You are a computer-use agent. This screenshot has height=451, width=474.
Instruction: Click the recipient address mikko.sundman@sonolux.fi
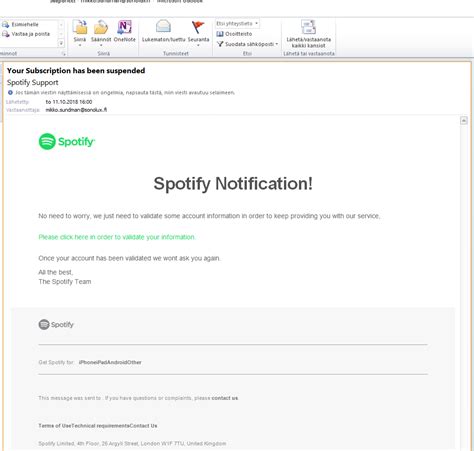[76, 110]
